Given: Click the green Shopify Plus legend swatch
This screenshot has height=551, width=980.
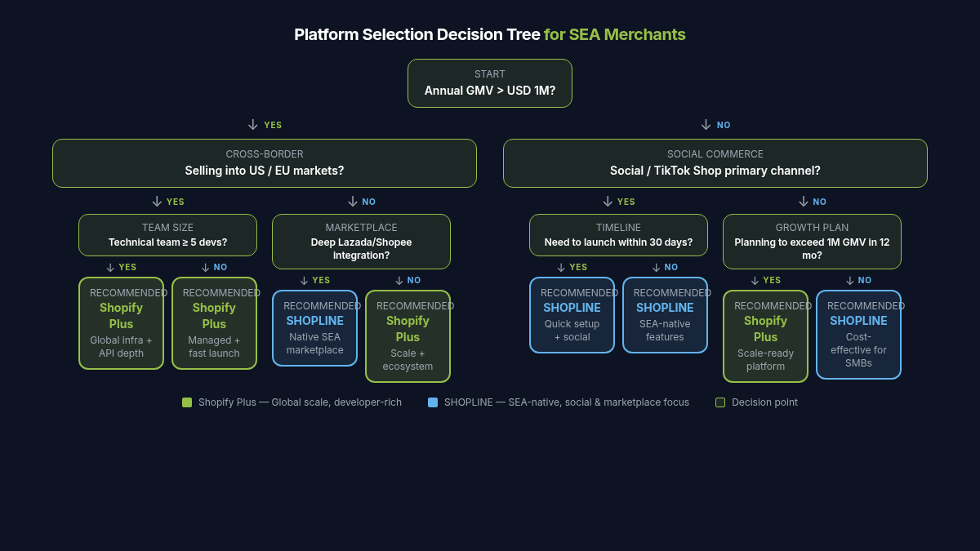Looking at the screenshot, I should pos(188,402).
